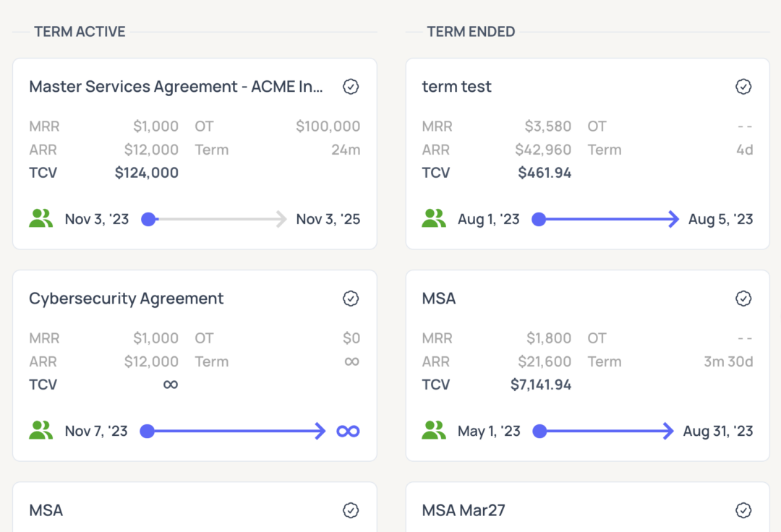Click the blue infinity end-date symbol

point(348,431)
